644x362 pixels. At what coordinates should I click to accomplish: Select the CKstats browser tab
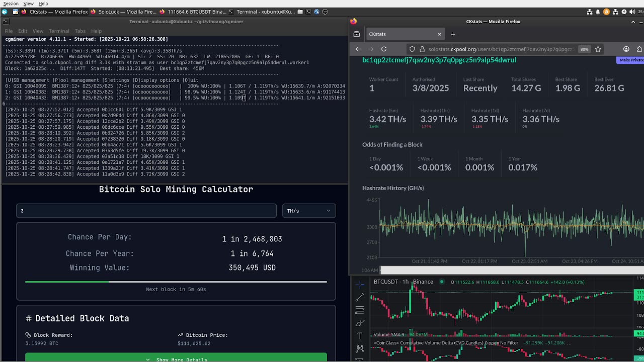(405, 34)
